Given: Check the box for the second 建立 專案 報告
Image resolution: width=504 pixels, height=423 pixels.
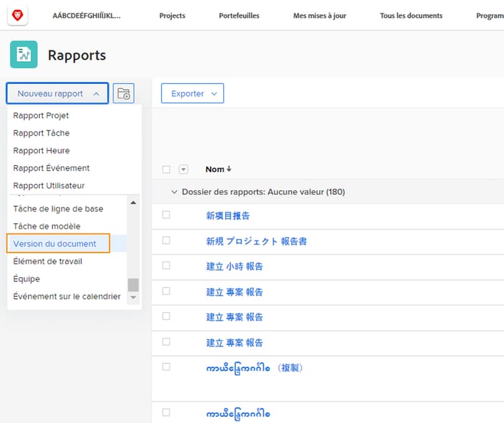Looking at the screenshot, I should 166,316.
